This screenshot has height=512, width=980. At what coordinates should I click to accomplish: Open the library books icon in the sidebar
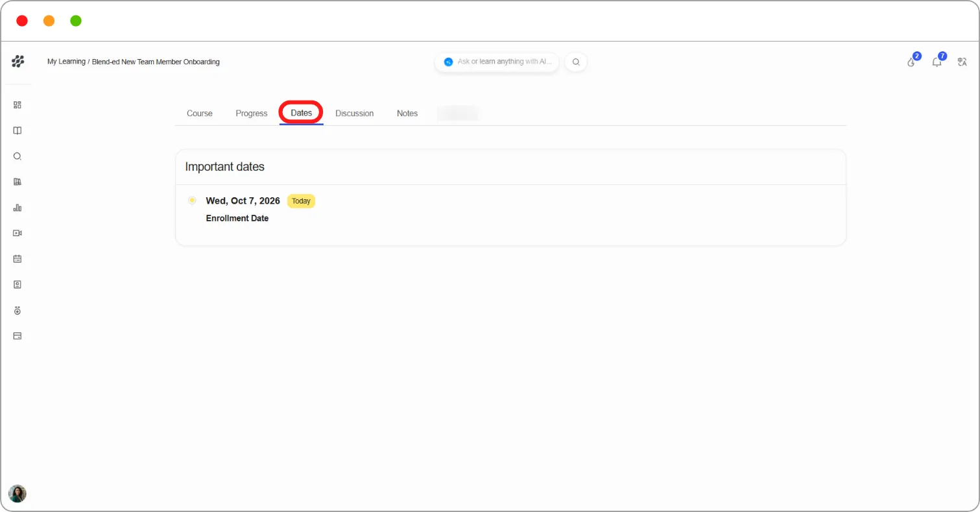tap(18, 182)
